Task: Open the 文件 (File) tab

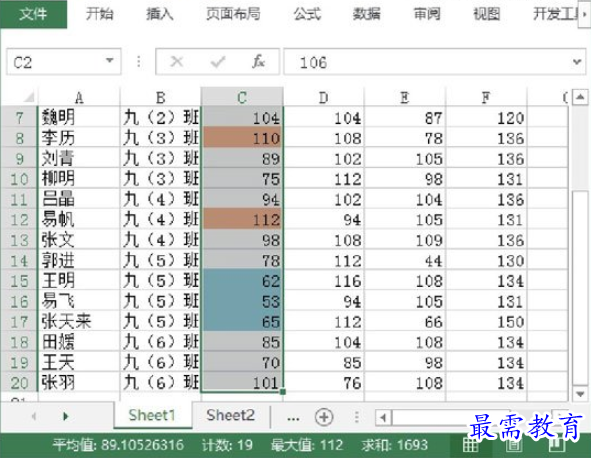Action: (x=33, y=14)
